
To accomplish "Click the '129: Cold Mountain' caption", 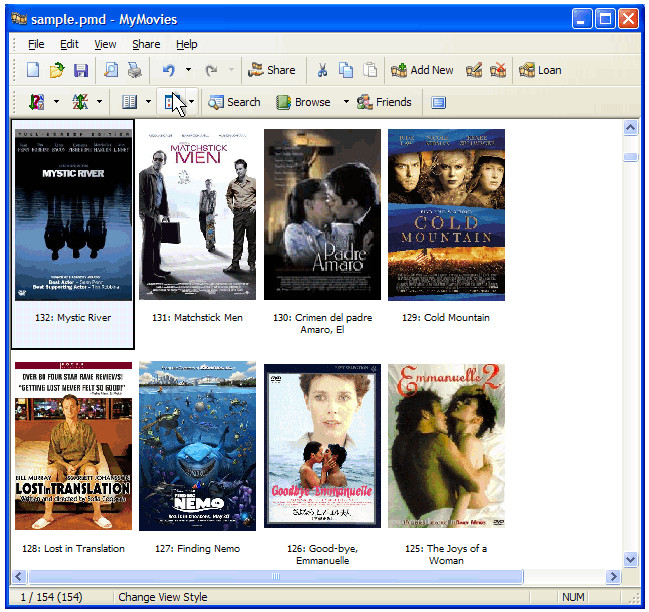I will [x=446, y=317].
